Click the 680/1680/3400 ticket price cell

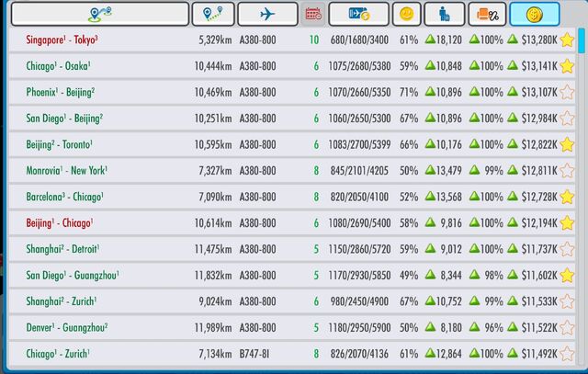[x=359, y=40]
